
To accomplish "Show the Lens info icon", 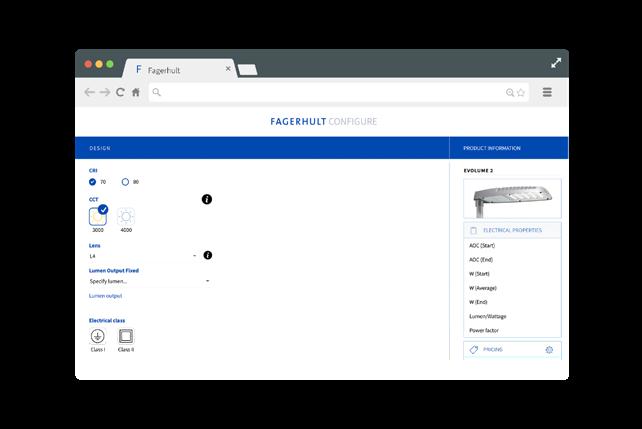I will pos(208,255).
